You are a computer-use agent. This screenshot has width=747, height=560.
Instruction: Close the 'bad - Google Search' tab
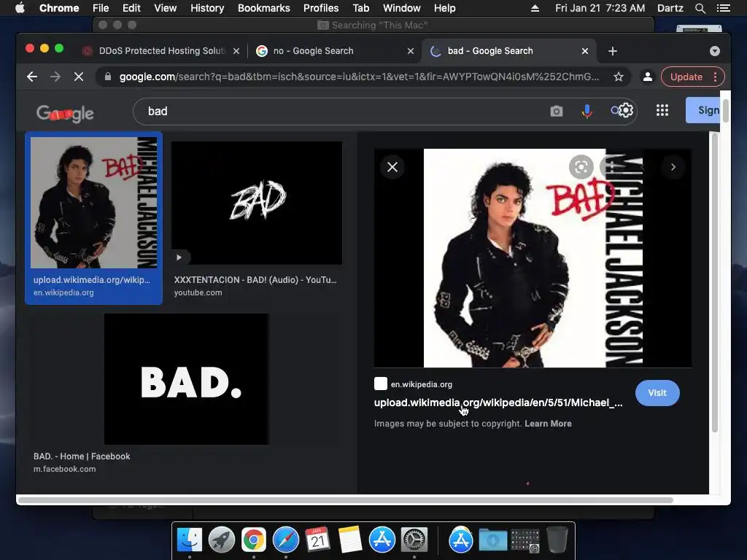pos(585,51)
